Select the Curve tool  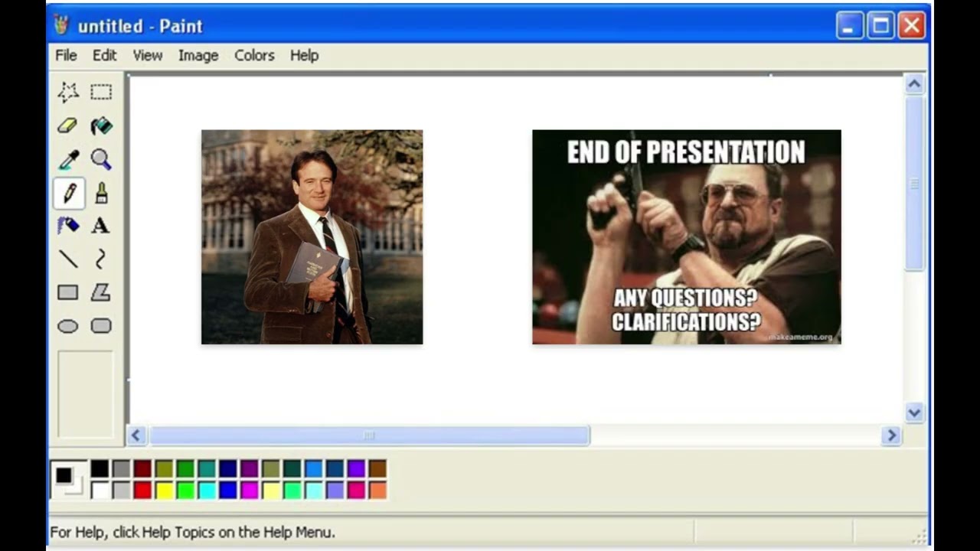coord(101,259)
